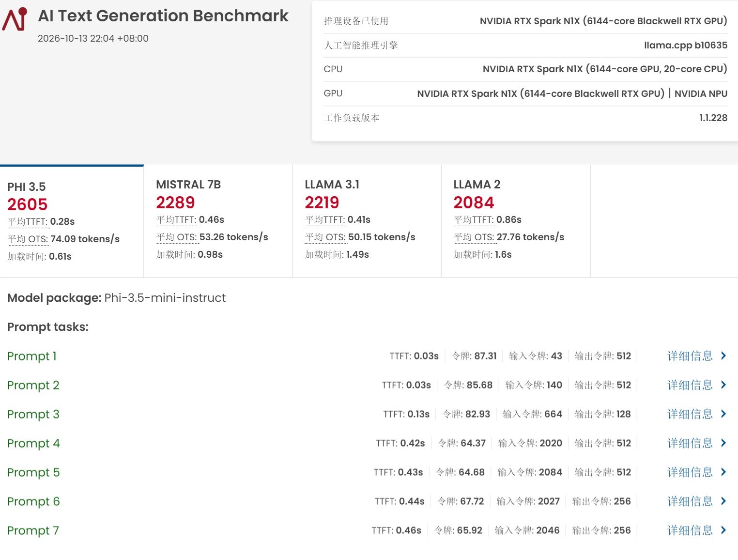The width and height of the screenshot is (738, 560).
Task: Click 详细信息 text for Prompt 3
Action: [x=690, y=414]
